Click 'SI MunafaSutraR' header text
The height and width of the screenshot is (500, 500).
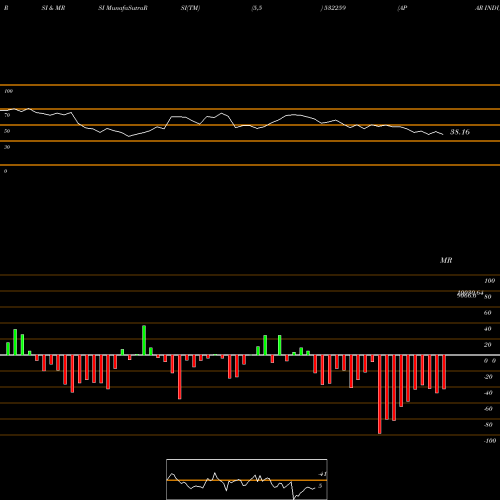point(123,8)
